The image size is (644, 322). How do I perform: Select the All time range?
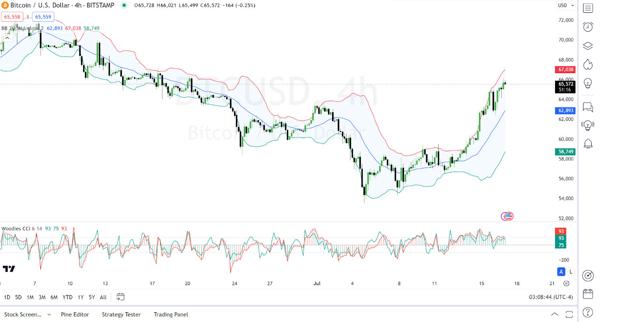click(x=103, y=297)
